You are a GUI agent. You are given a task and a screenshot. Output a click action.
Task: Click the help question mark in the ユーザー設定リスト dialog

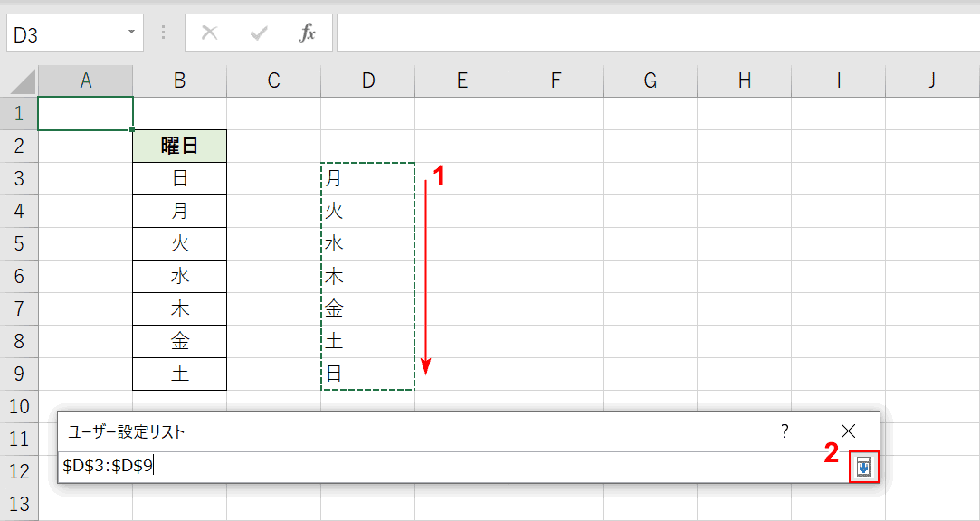[785, 431]
